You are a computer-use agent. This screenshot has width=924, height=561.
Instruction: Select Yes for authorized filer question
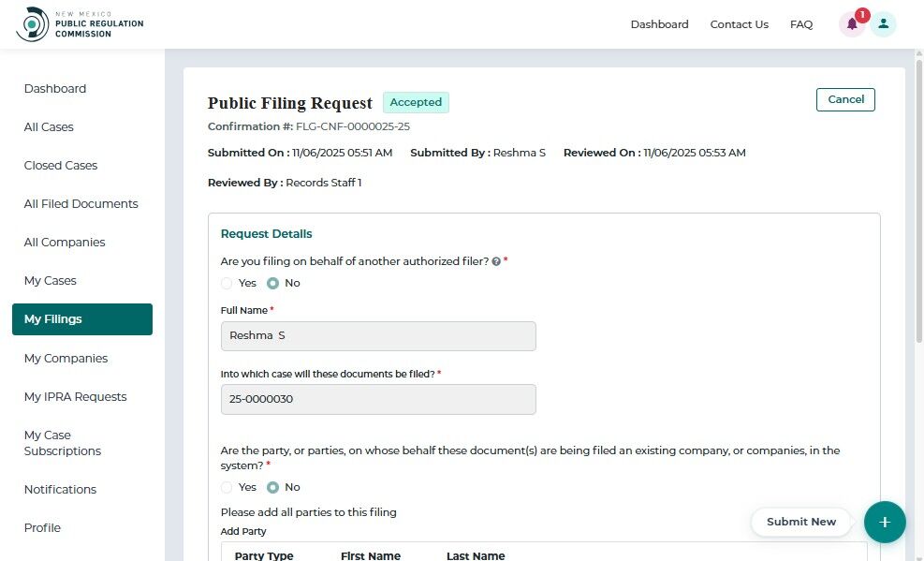coord(227,283)
